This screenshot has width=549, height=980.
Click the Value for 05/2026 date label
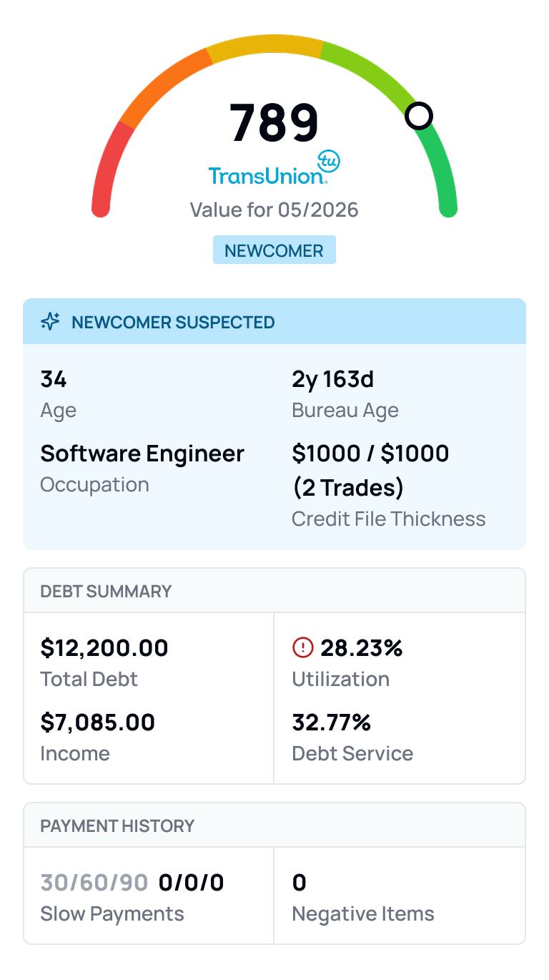click(274, 210)
